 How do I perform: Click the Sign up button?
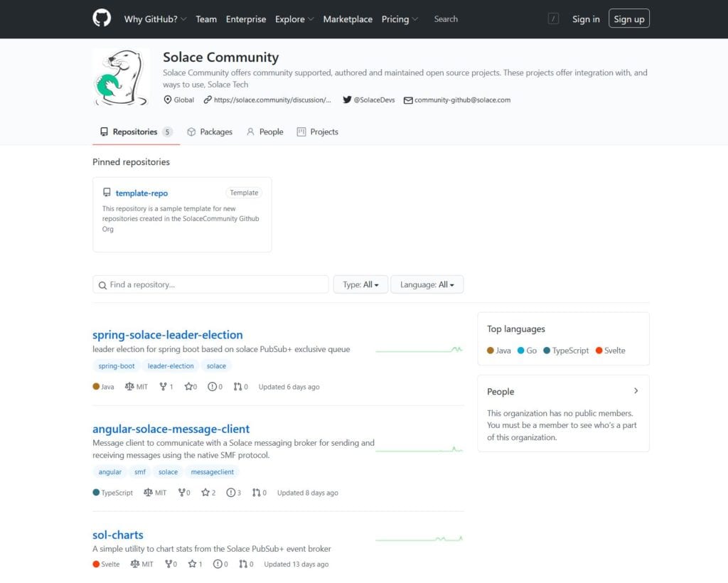click(628, 18)
